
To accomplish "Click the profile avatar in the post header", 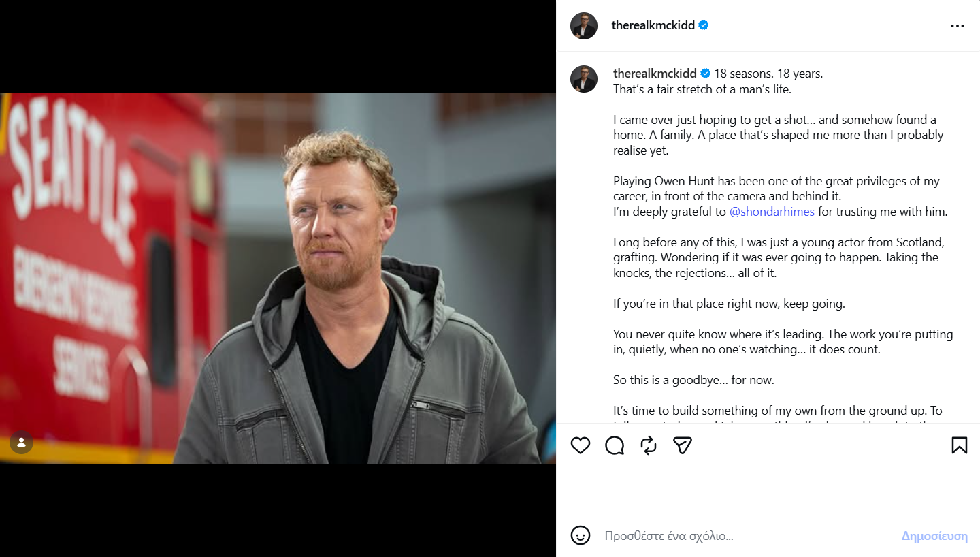I will tap(584, 26).
